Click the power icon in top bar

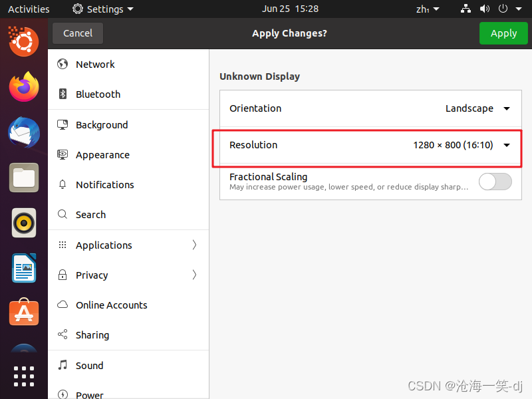tap(502, 9)
